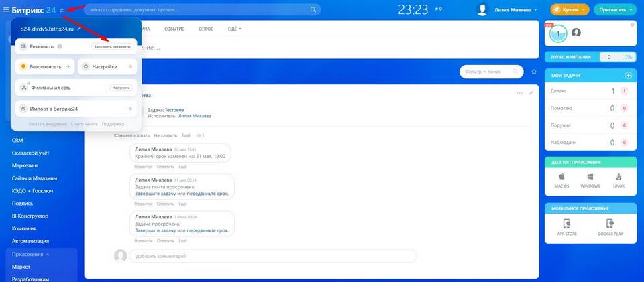
Task: Click Не следить under the post
Action: tap(166, 135)
